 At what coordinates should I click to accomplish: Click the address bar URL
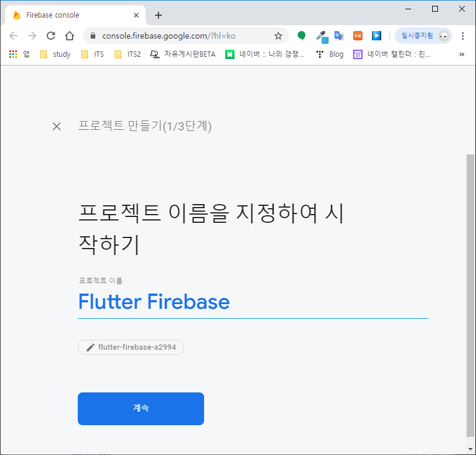tap(169, 36)
